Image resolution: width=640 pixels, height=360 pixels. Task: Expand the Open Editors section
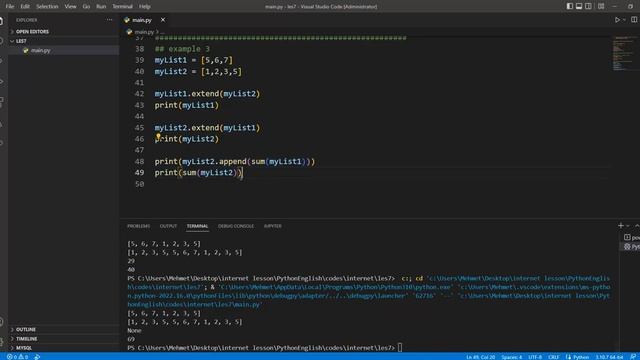(64, 31)
